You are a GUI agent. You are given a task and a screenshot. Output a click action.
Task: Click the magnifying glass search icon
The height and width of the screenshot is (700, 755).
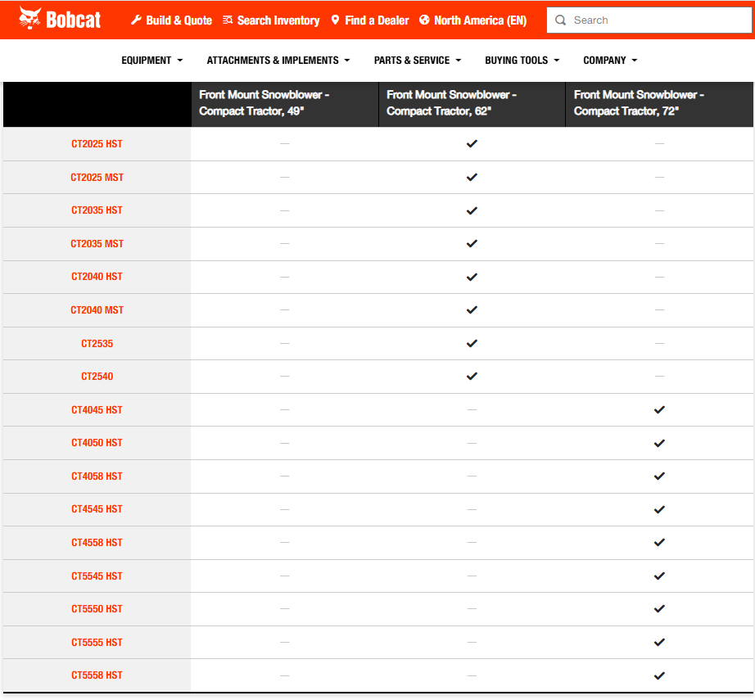[561, 20]
